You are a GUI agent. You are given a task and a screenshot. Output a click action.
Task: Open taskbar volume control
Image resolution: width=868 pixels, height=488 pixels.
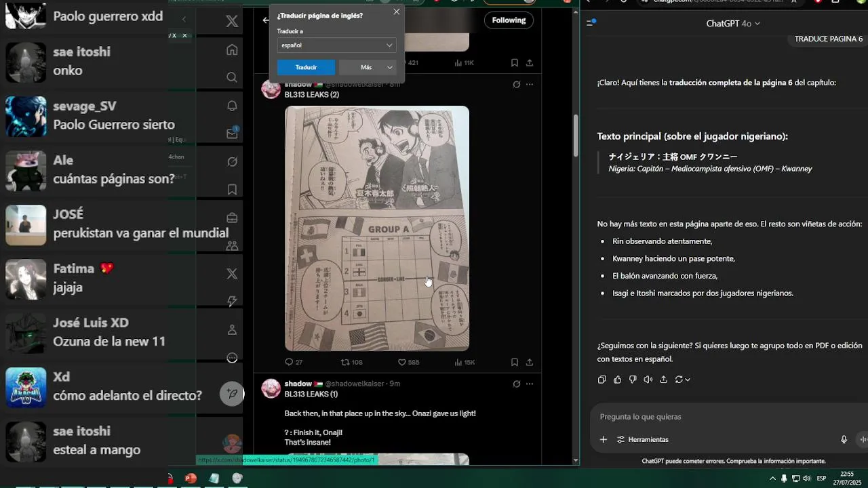[806, 479]
